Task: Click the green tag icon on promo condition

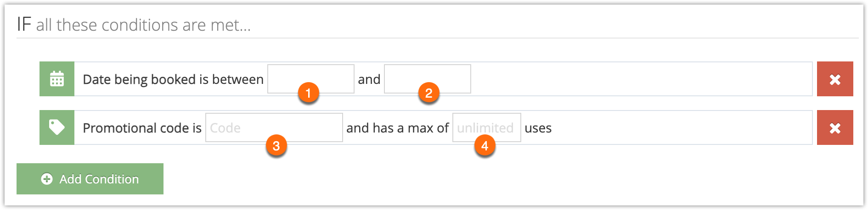Action: click(x=57, y=127)
